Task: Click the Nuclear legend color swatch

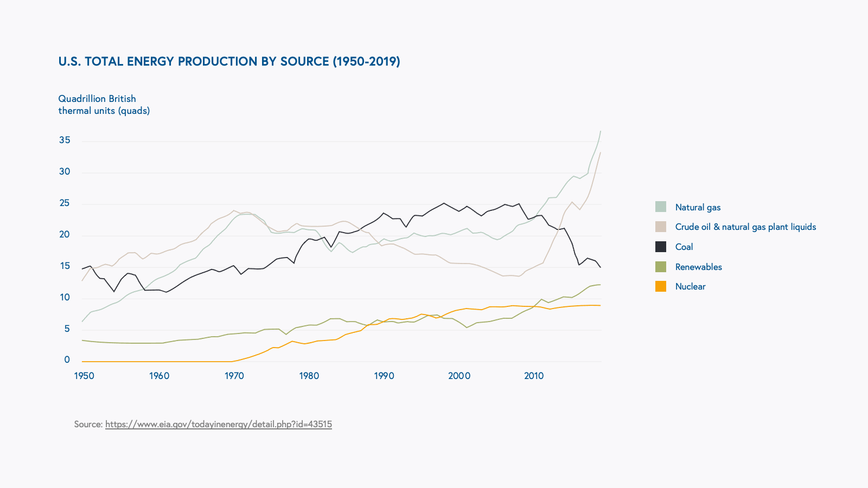Action: click(660, 286)
